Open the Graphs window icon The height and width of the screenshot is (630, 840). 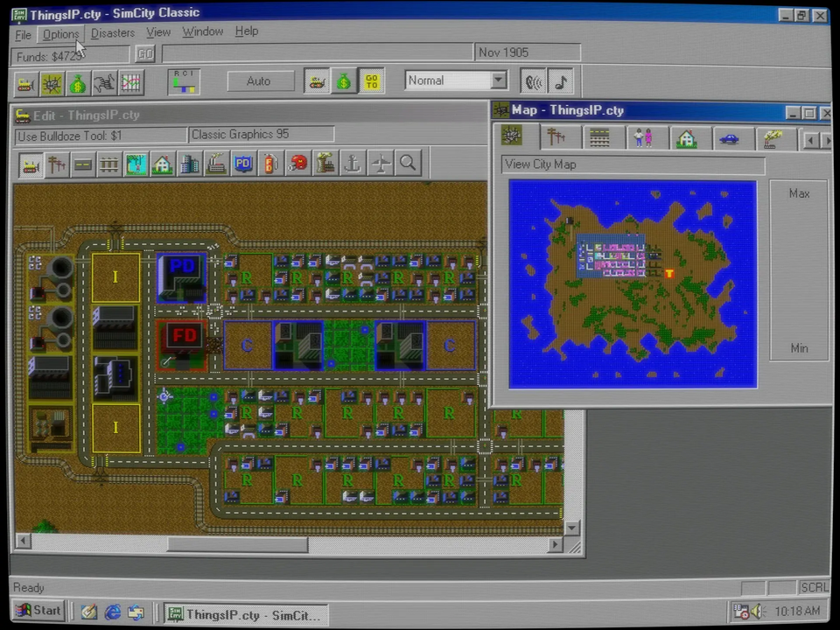(x=131, y=84)
